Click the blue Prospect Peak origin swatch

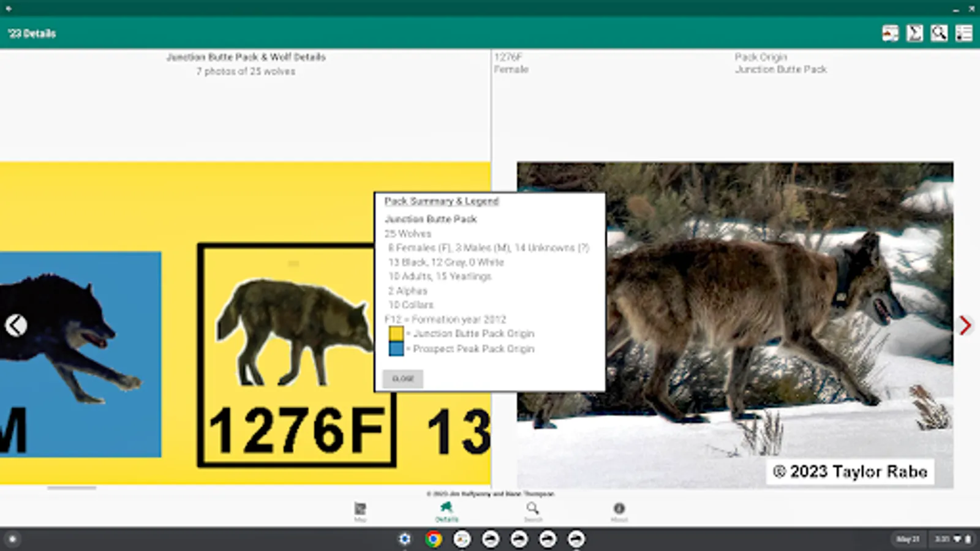tap(396, 349)
